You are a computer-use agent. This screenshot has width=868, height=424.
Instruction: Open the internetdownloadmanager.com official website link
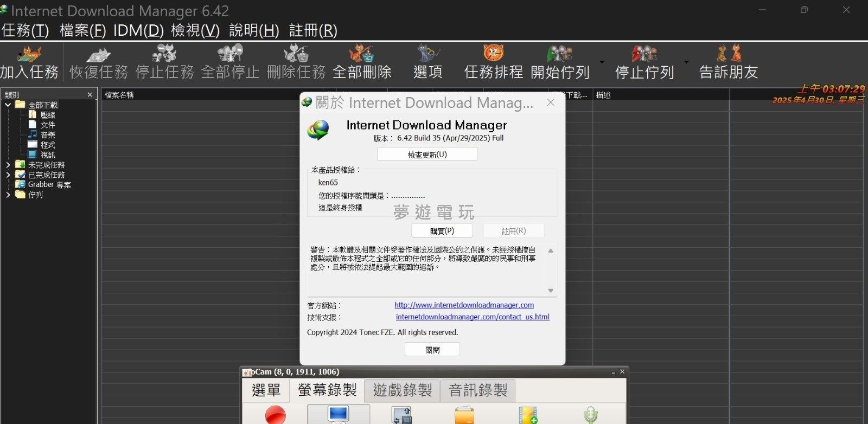(x=464, y=305)
